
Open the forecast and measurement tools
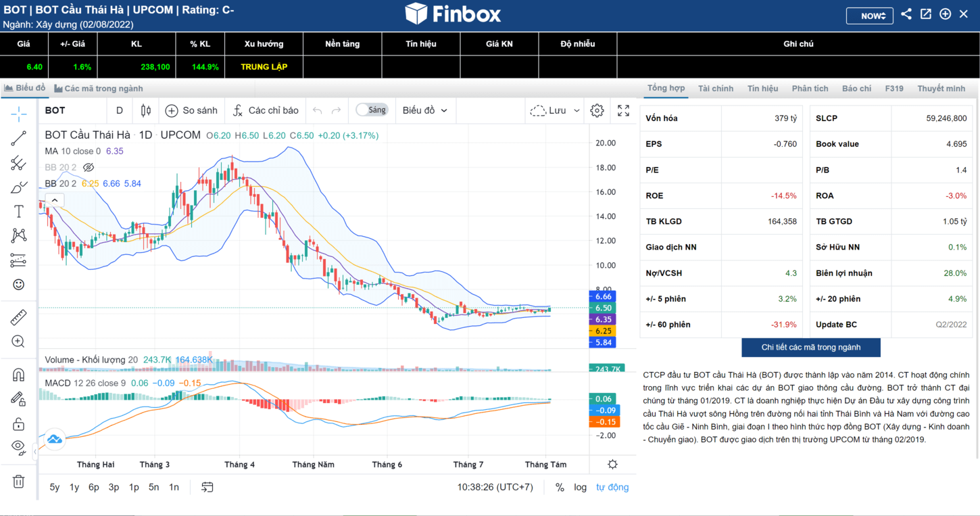[x=18, y=260]
